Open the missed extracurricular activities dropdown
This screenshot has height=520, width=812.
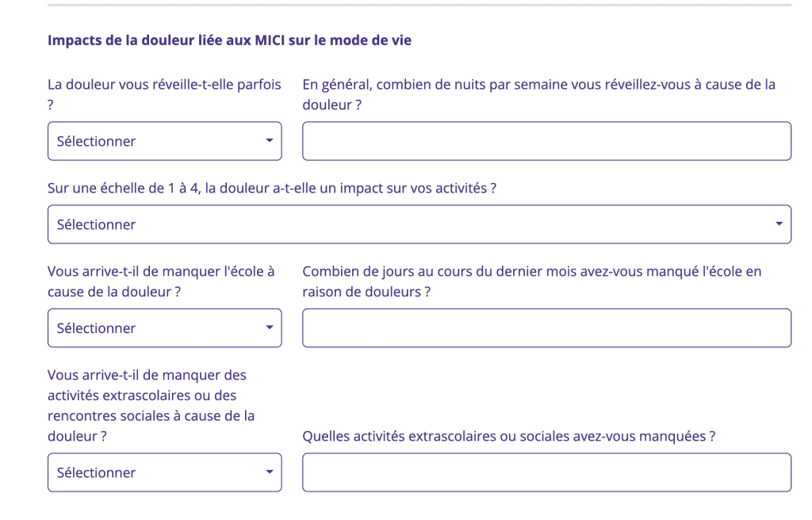(x=165, y=472)
